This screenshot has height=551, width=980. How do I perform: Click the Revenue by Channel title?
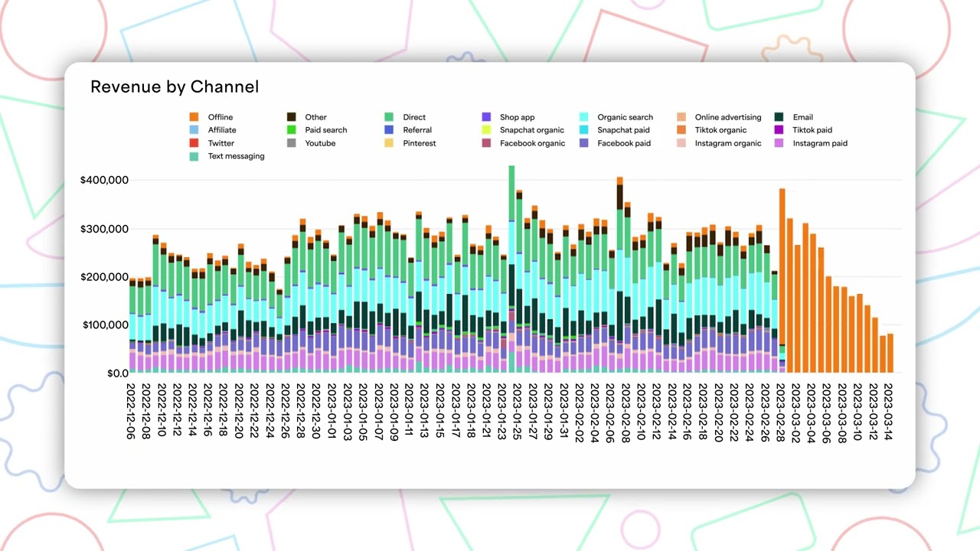[175, 86]
